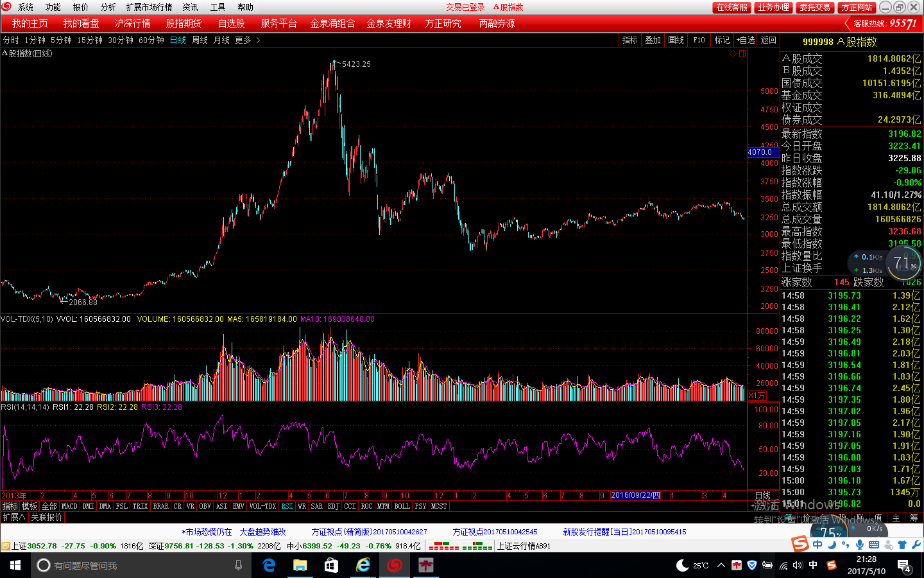Viewport: 924px width, 578px height.
Task: Select the VOL-TDX indicator
Action: [x=262, y=506]
